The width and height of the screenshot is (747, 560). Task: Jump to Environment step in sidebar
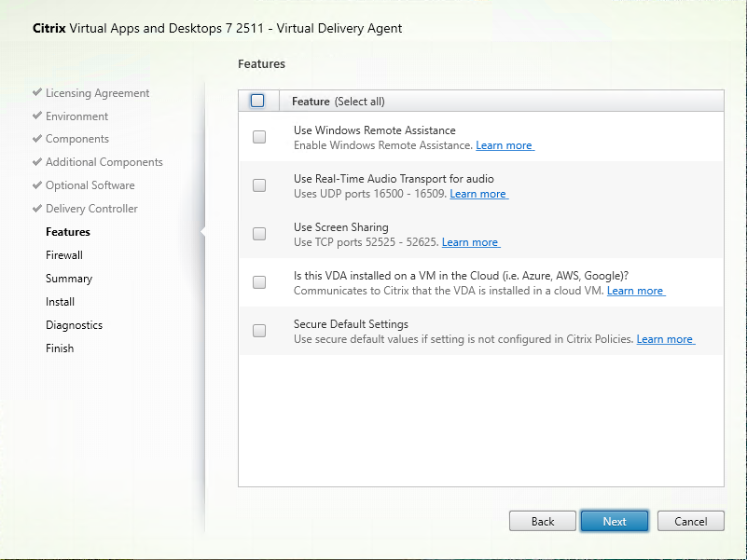[x=76, y=116]
